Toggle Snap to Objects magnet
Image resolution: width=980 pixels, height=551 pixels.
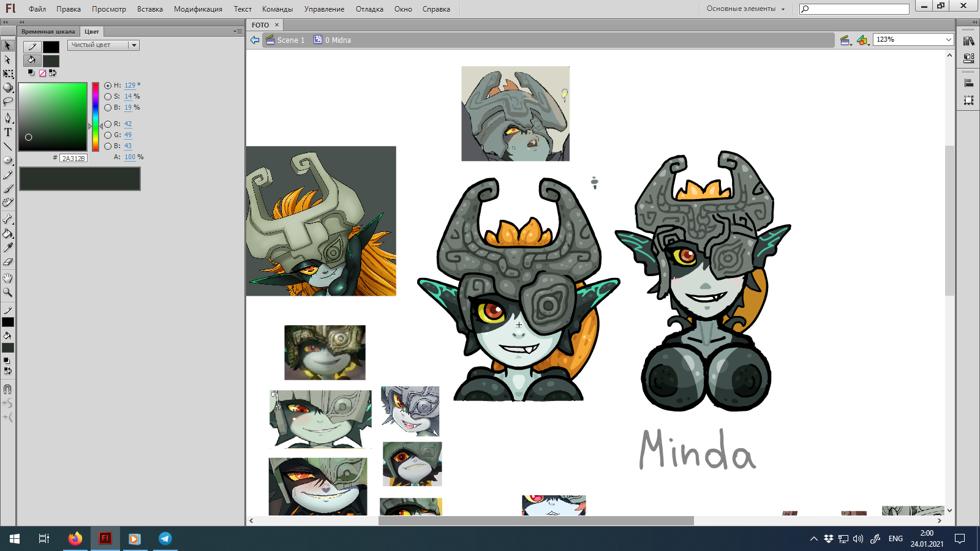(x=8, y=389)
